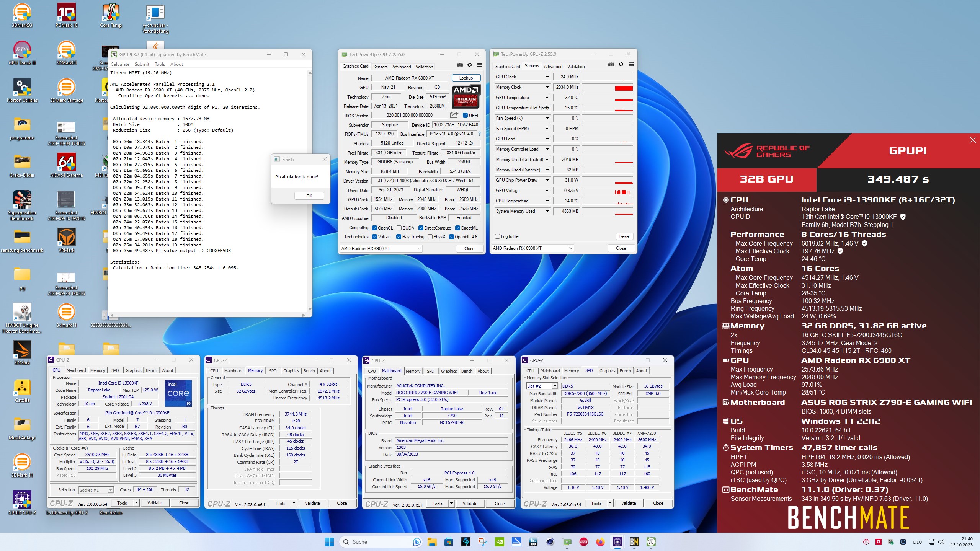
Task: Click Close in the CPU-Z SPD window
Action: (658, 504)
